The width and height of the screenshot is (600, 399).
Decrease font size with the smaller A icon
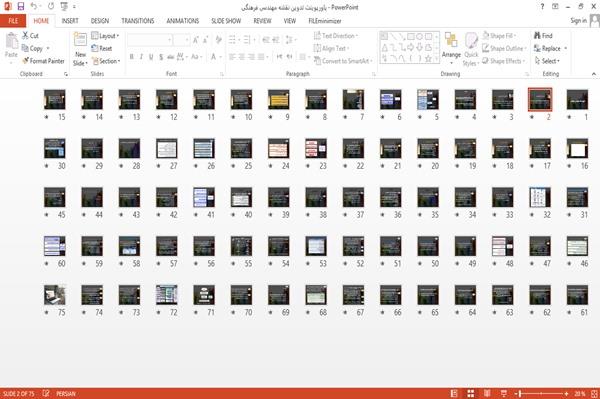pos(205,39)
